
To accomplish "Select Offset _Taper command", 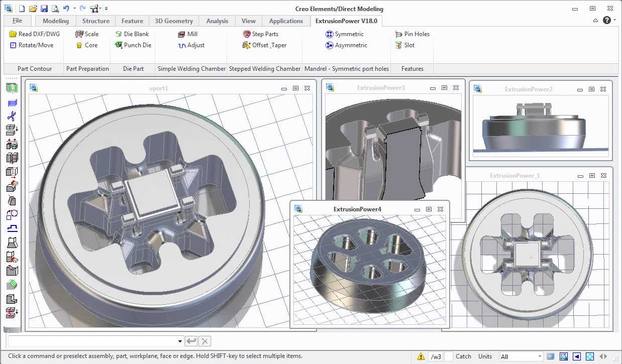I will 264,45.
